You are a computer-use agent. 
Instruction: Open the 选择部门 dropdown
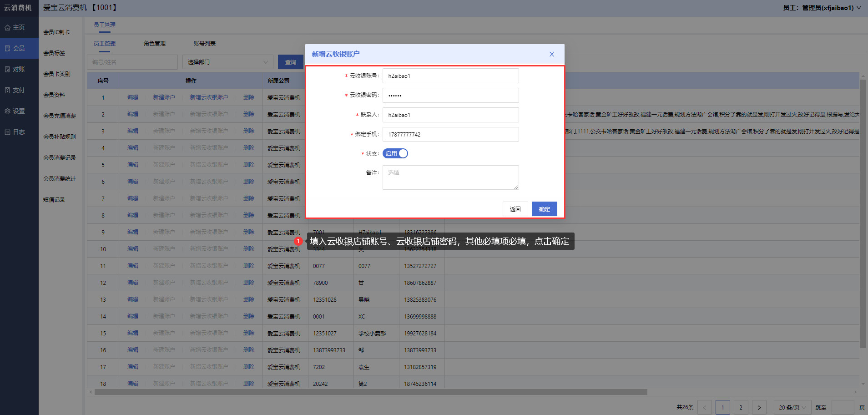(227, 62)
